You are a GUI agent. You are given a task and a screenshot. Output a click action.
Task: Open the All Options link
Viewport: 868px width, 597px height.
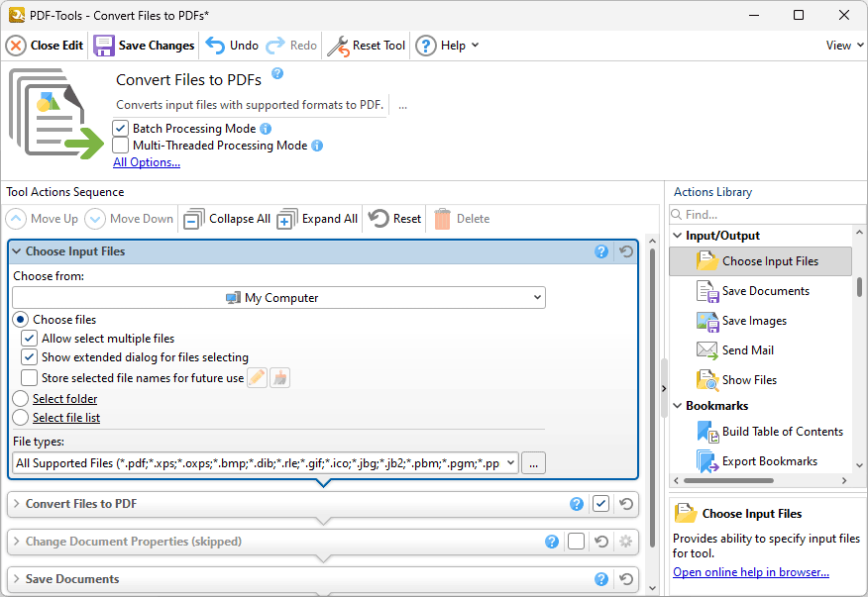point(146,162)
